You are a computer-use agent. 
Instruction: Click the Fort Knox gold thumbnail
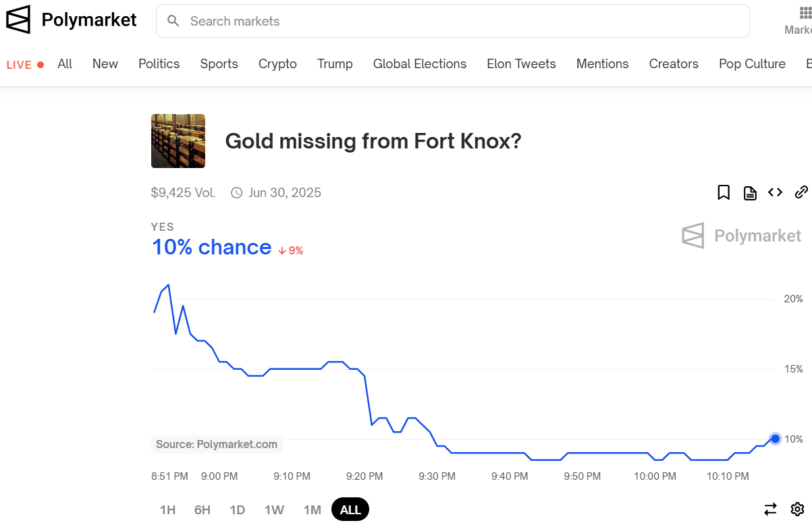tap(178, 141)
